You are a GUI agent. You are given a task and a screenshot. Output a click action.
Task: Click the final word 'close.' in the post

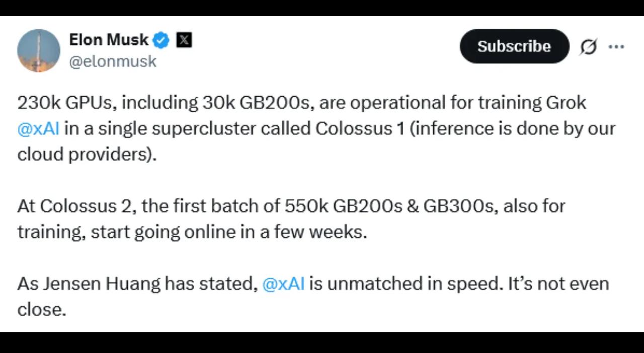(42, 309)
